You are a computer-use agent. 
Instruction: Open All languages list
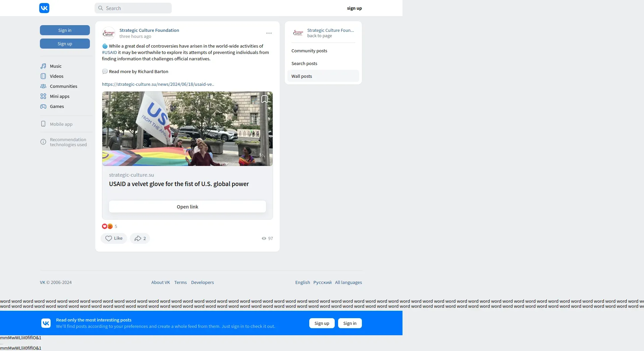pyautogui.click(x=348, y=282)
